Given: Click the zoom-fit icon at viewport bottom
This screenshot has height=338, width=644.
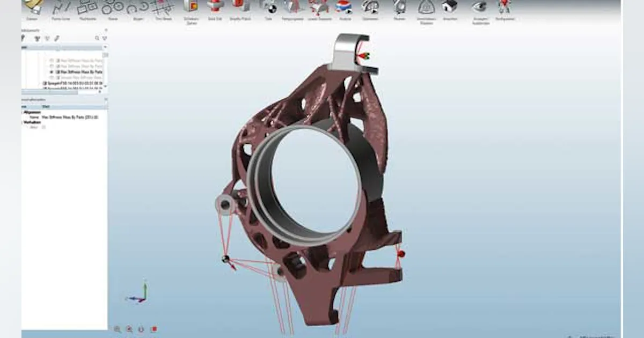Looking at the screenshot, I should (x=118, y=329).
